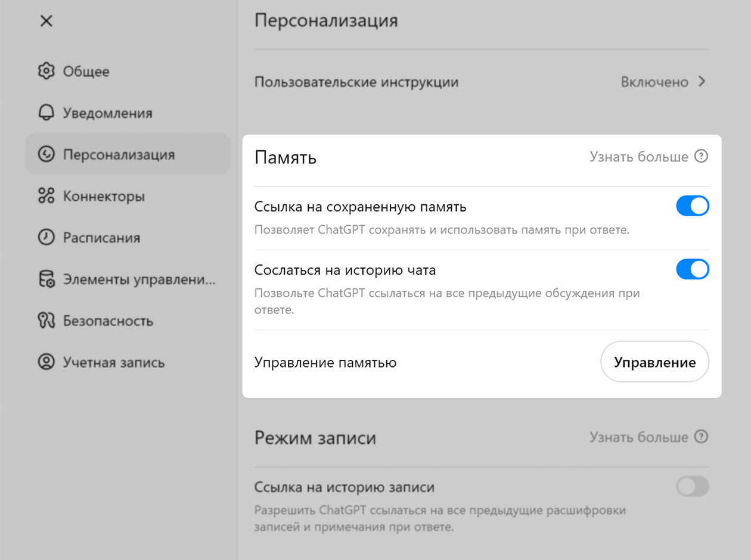Close the settings with the X button

coord(46,21)
